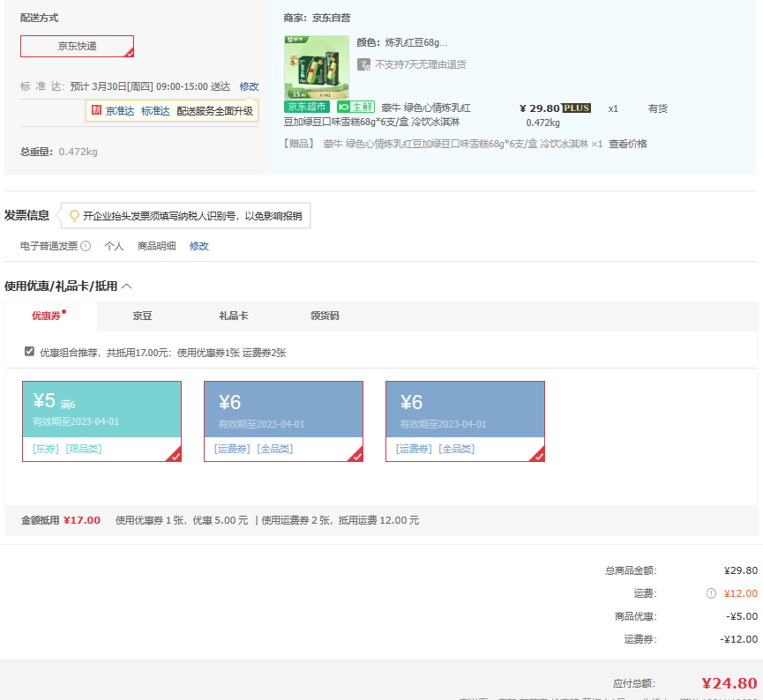The width and height of the screenshot is (763, 700).
Task: Click 查看价格 for the gift item
Action: [628, 144]
